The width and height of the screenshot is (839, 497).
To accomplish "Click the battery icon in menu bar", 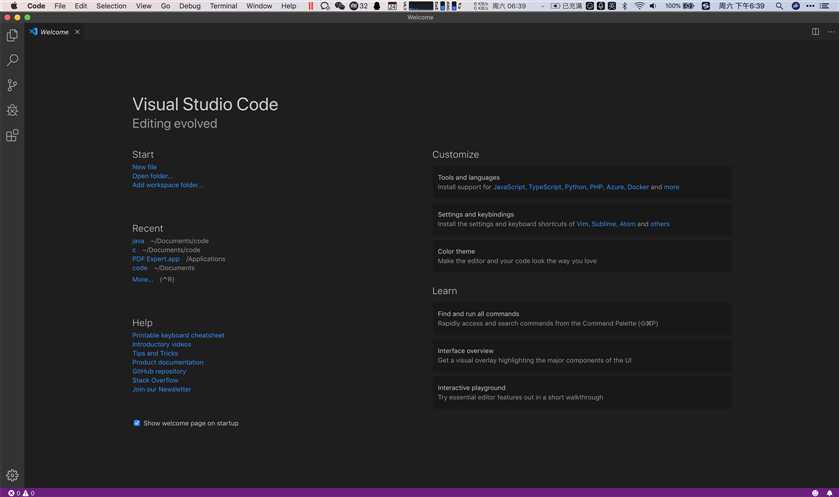I will (688, 6).
